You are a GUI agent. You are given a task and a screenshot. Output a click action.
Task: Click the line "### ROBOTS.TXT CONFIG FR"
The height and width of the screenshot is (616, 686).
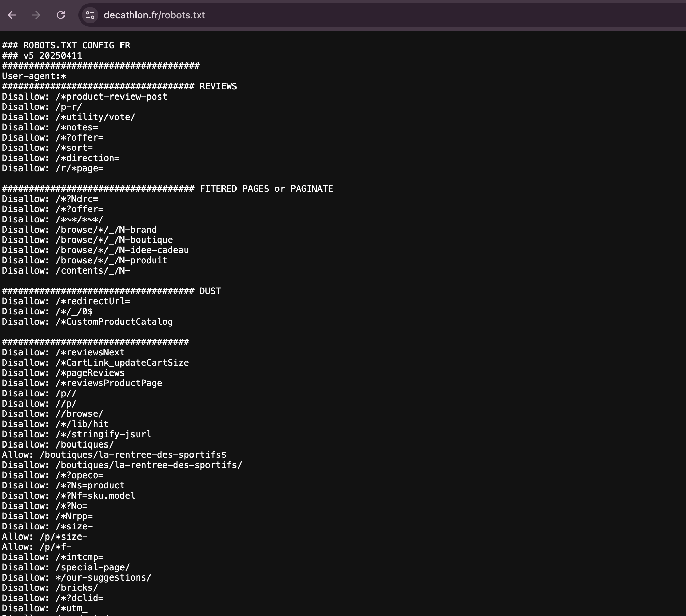[66, 45]
